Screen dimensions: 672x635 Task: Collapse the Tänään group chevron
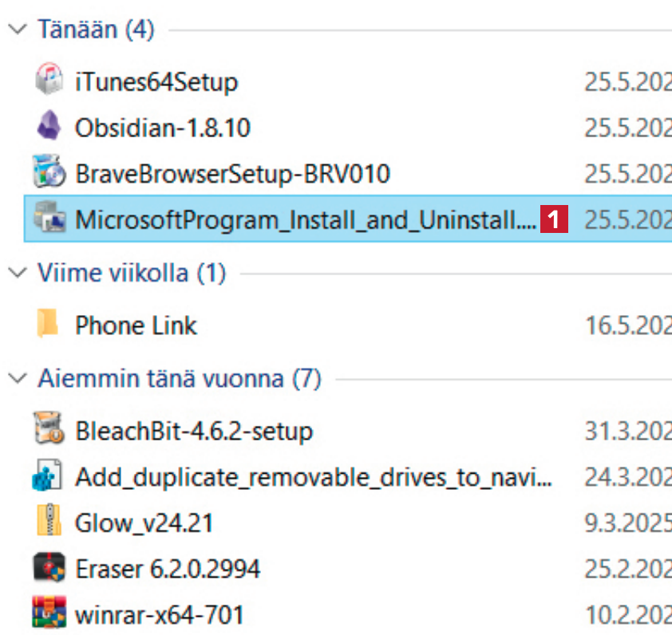[16, 30]
